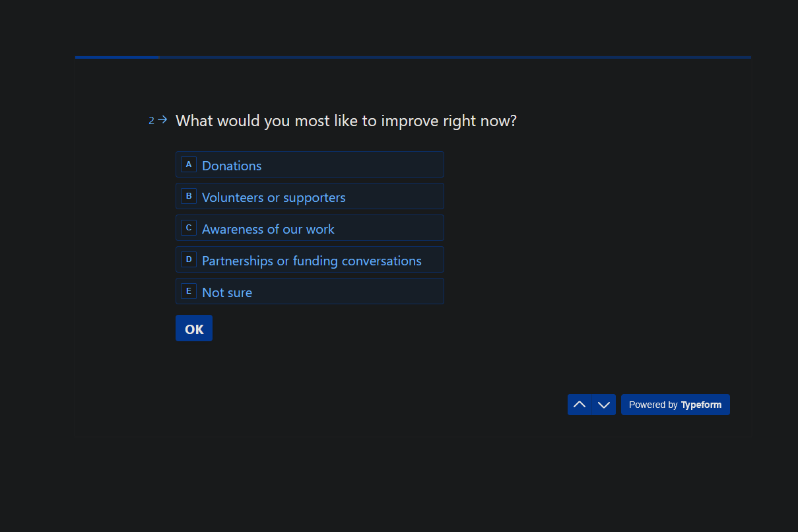This screenshot has width=798, height=532.
Task: Select Partnerships or funding conversations
Action: coord(312,260)
